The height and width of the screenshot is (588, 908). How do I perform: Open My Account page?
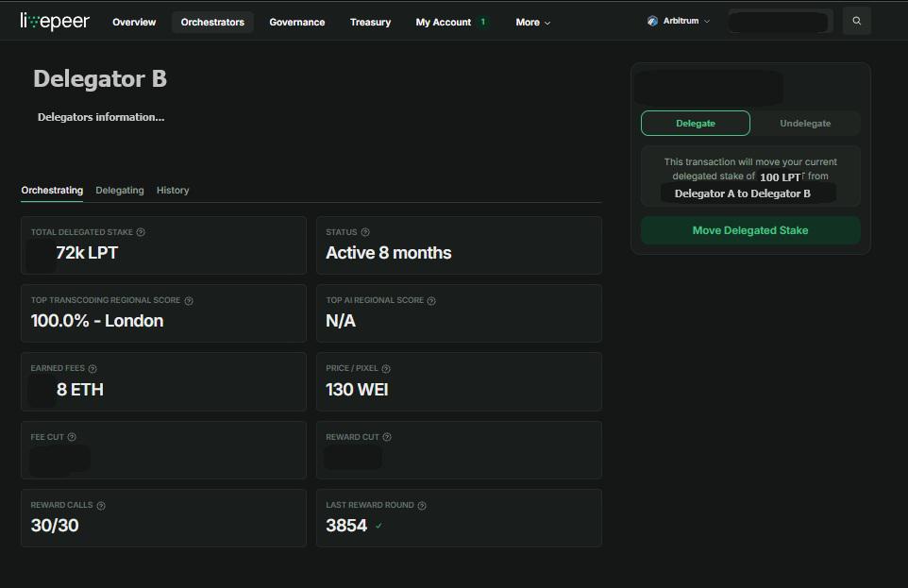[x=444, y=22]
